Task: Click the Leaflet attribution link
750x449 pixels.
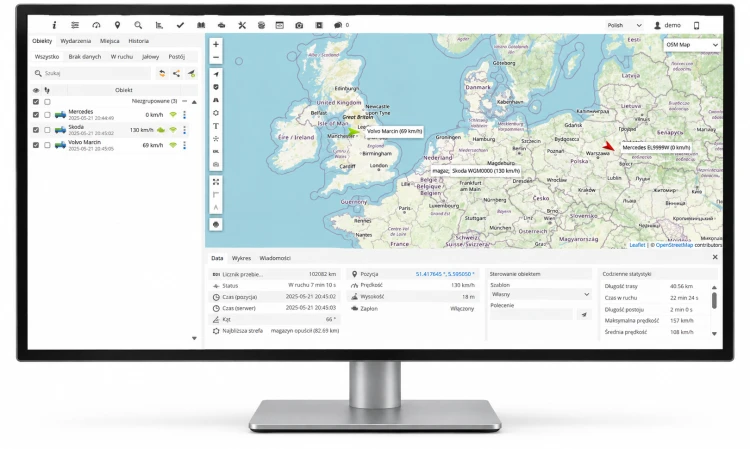Action: coord(637,245)
